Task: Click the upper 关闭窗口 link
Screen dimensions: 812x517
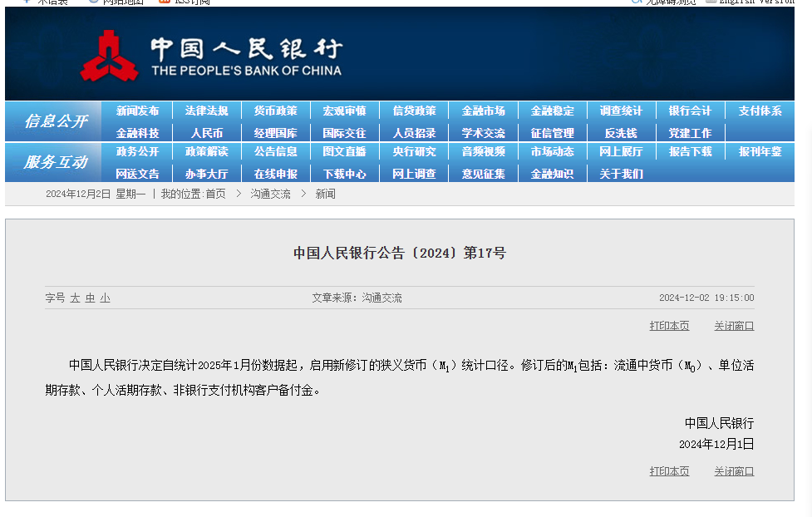Action: (x=734, y=326)
